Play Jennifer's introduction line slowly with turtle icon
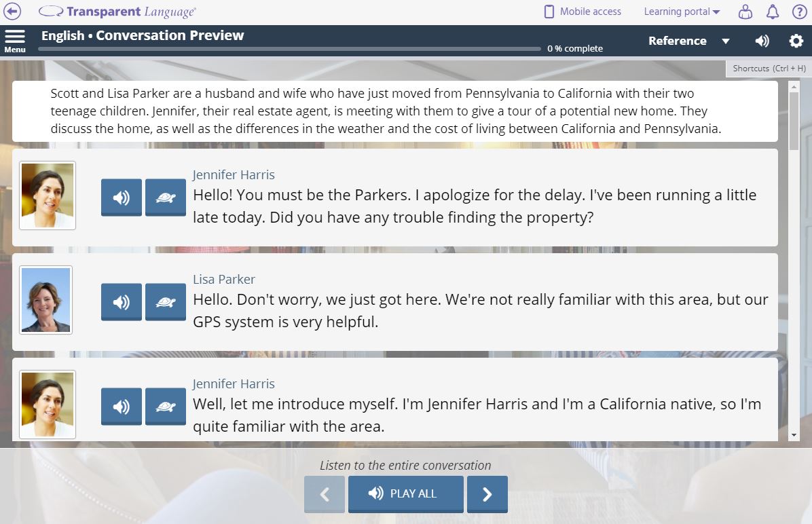This screenshot has height=524, width=812. pos(165,407)
